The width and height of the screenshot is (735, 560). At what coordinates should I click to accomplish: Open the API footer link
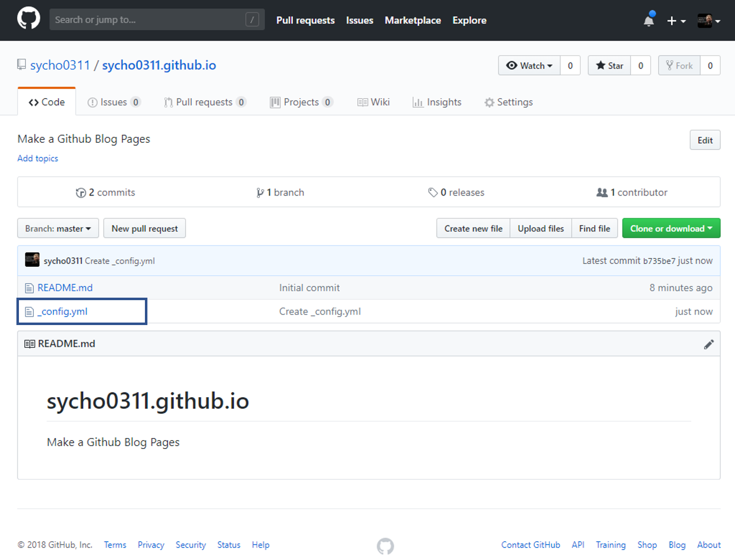[x=578, y=545]
